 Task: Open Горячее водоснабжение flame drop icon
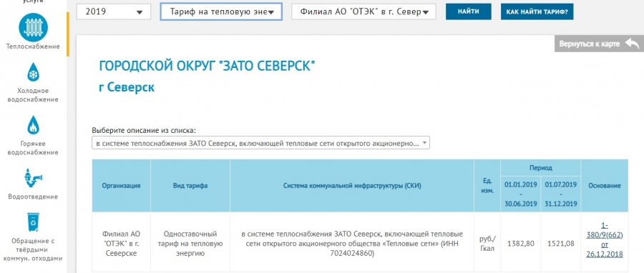(x=33, y=126)
